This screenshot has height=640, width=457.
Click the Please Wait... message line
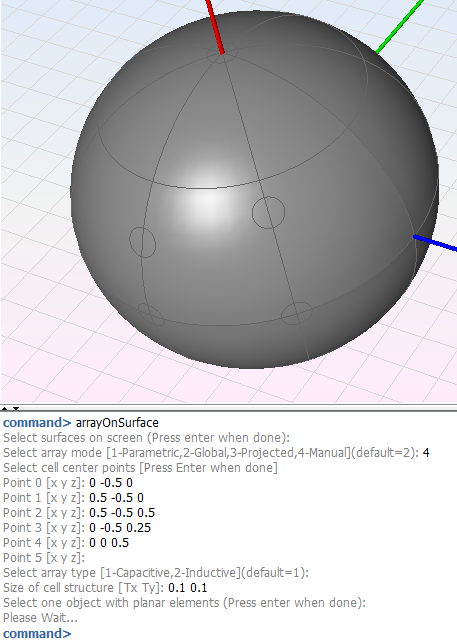(x=40, y=618)
